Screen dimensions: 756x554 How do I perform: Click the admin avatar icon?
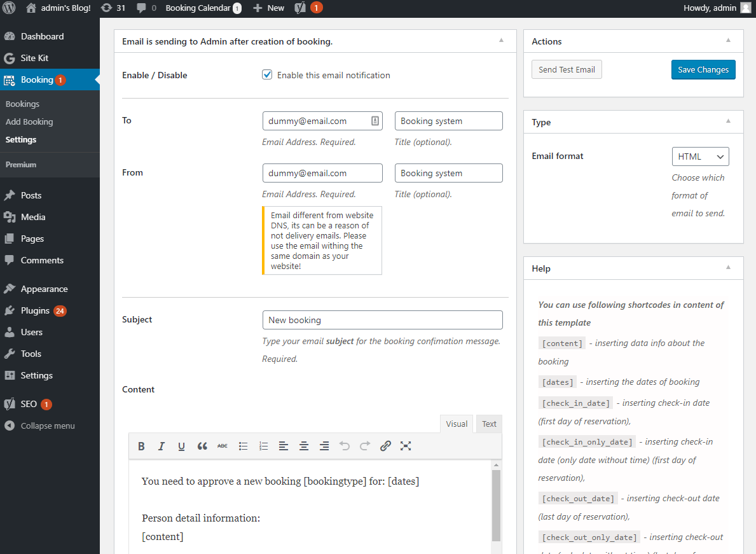point(745,8)
